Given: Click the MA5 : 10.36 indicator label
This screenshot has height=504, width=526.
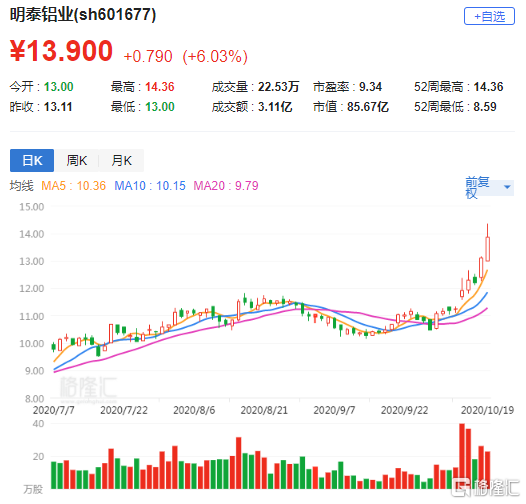Looking at the screenshot, I should 73,186.
